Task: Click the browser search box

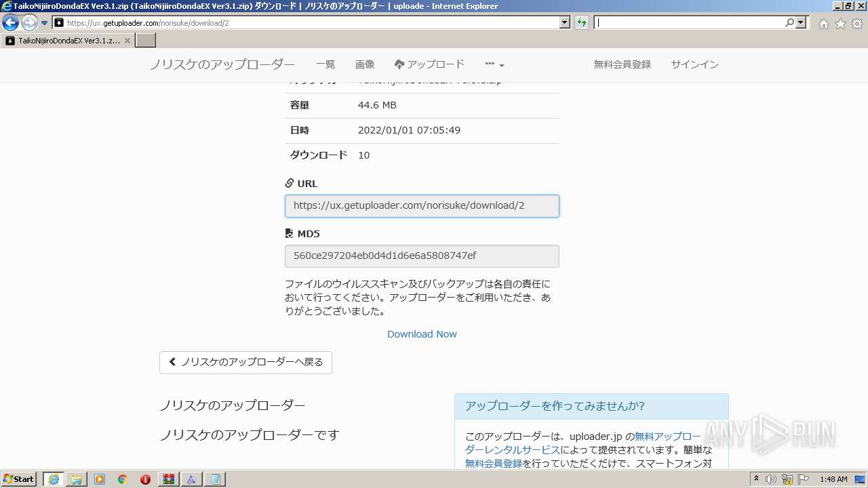Action: [688, 23]
